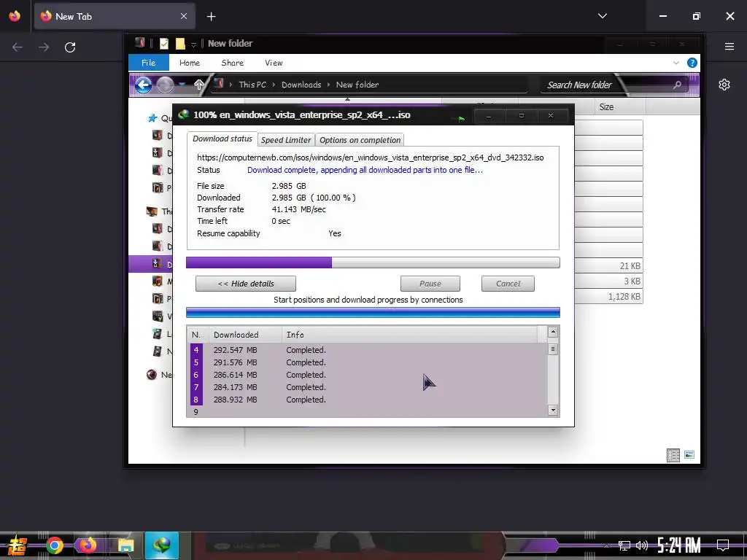Cancel the Vista ISO download
Screen dimensions: 747x560
pos(508,284)
